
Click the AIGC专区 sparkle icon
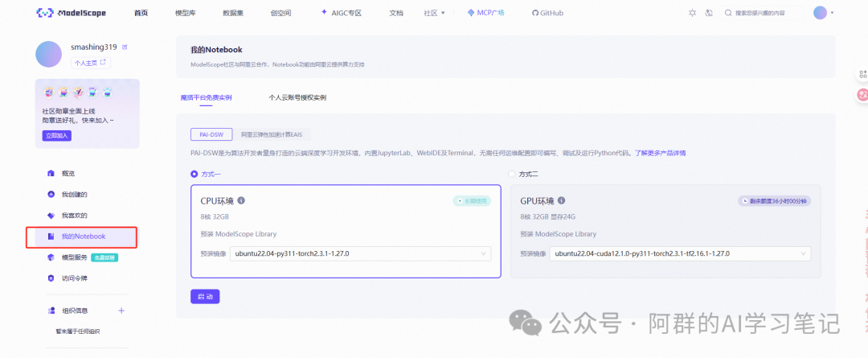[x=325, y=12]
